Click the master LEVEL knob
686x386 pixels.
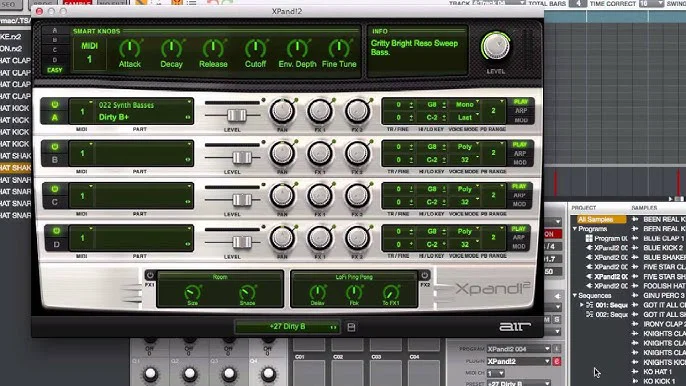point(496,46)
